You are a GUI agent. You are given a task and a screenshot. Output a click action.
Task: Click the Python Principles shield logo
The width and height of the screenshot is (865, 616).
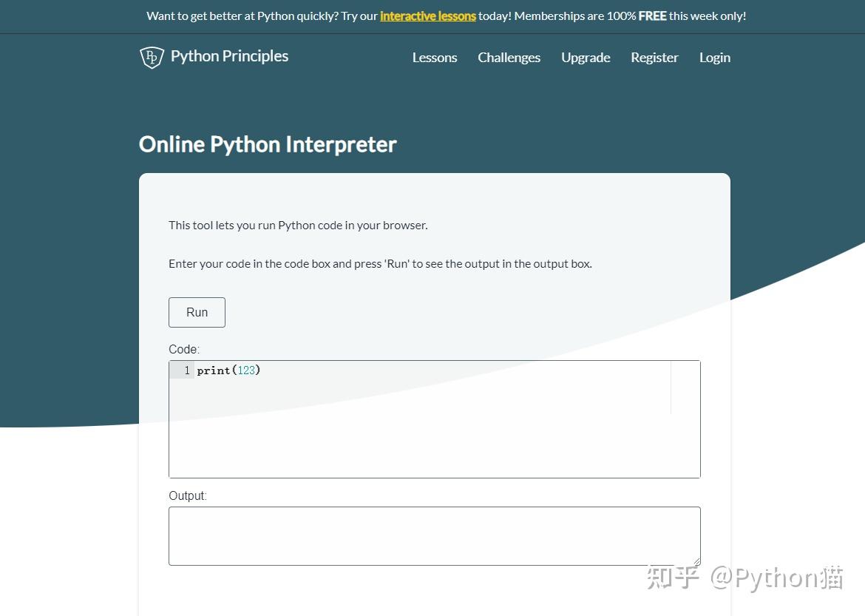151,57
